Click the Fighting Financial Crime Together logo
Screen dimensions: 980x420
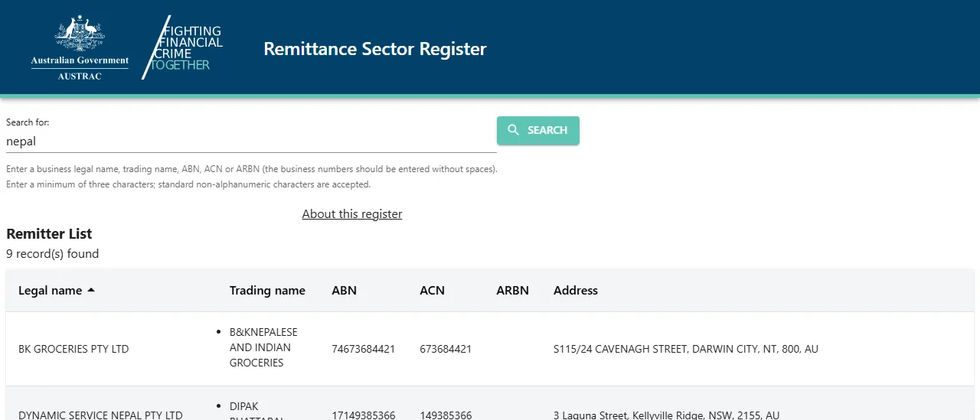[x=183, y=47]
